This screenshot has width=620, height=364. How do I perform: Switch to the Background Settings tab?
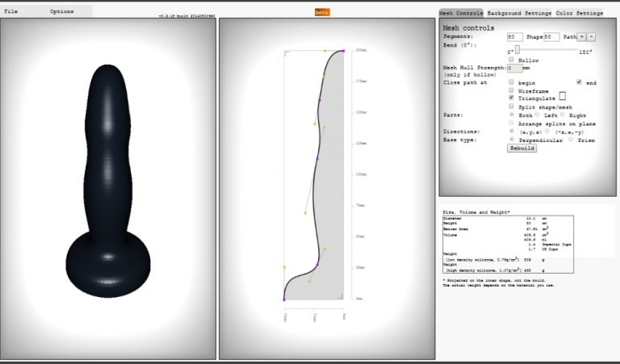click(x=518, y=14)
